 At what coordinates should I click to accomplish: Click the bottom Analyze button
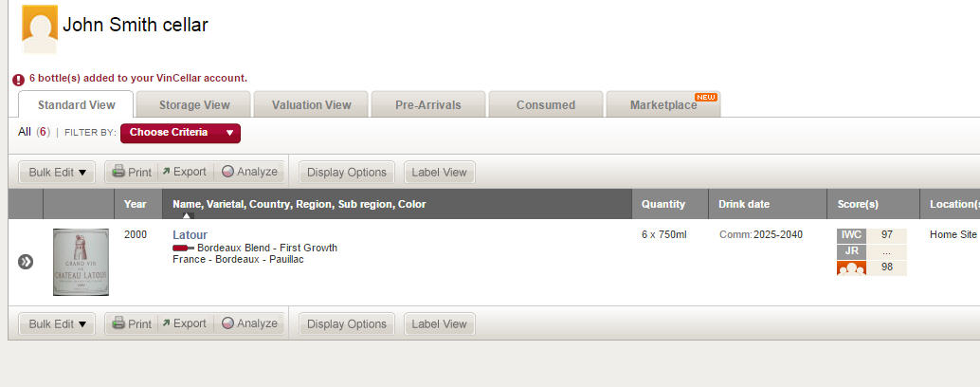[249, 323]
